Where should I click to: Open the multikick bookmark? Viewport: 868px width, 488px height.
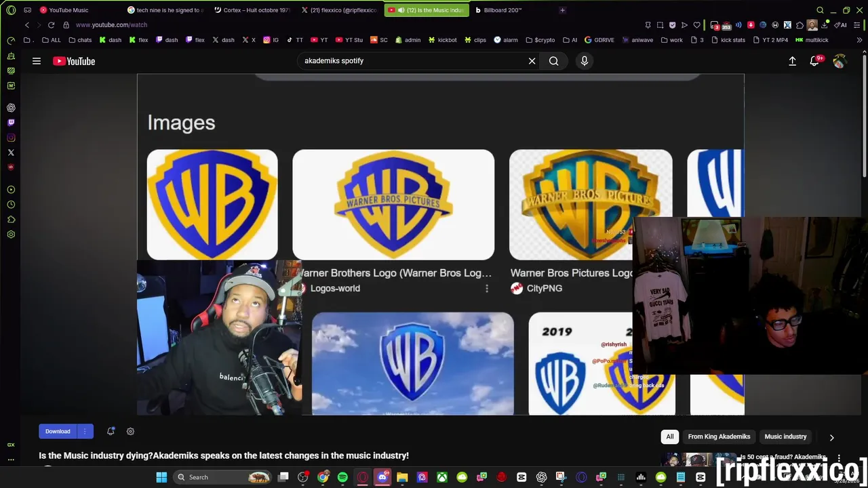(812, 40)
